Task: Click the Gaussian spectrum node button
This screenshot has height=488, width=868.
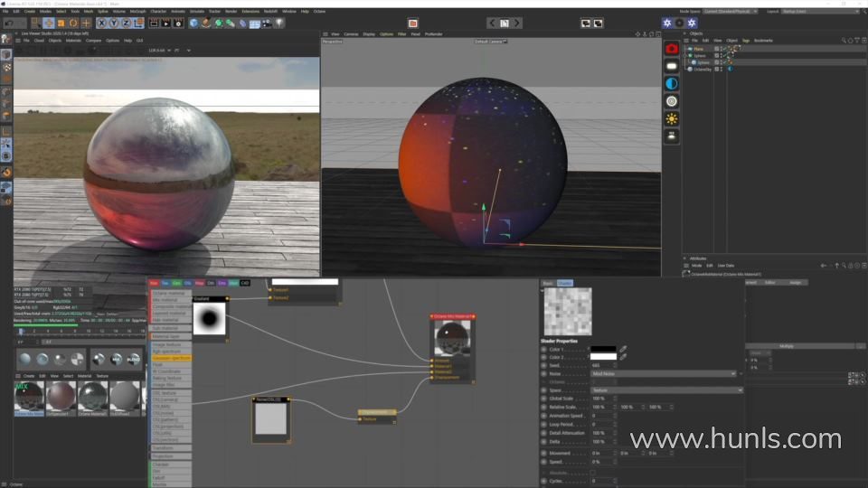Action: 171,358
